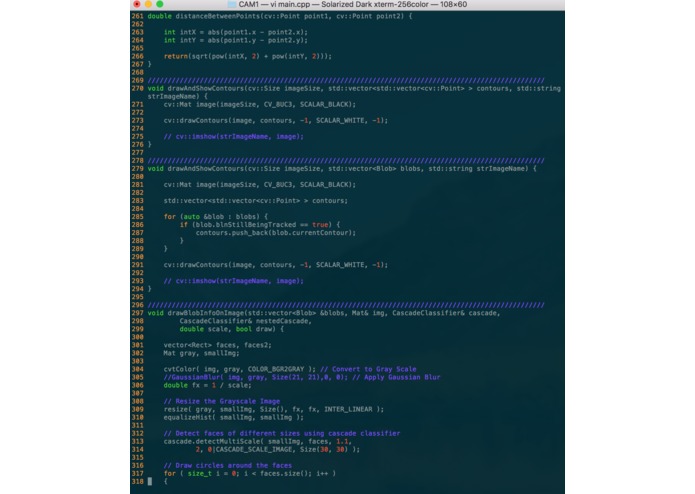The image size is (695, 494).
Task: Click 'cv::drawContours' call on line 291
Action: (x=195, y=265)
